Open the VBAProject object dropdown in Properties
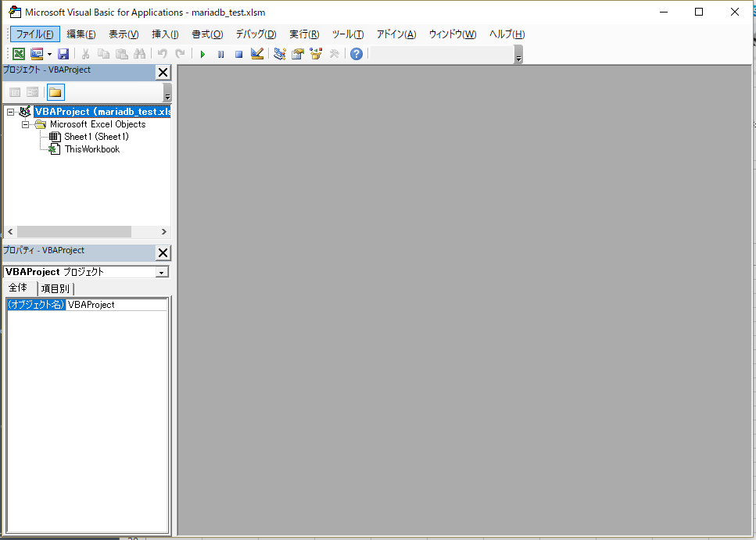The width and height of the screenshot is (756, 540). coord(162,272)
